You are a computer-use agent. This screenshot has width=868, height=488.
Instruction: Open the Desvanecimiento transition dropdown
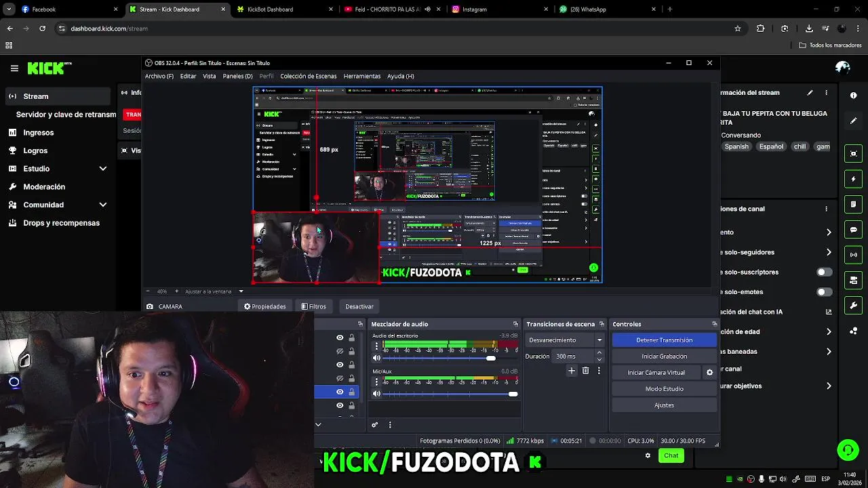click(x=566, y=340)
